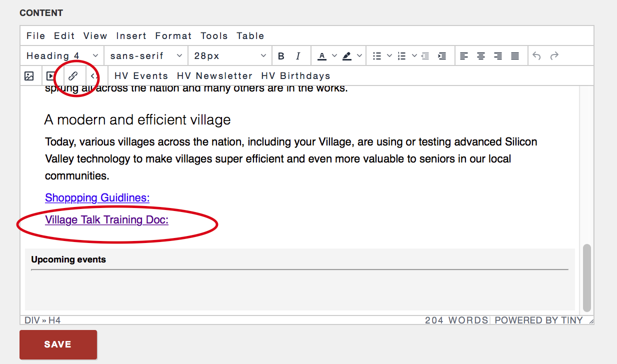Open the Insert menu

131,36
